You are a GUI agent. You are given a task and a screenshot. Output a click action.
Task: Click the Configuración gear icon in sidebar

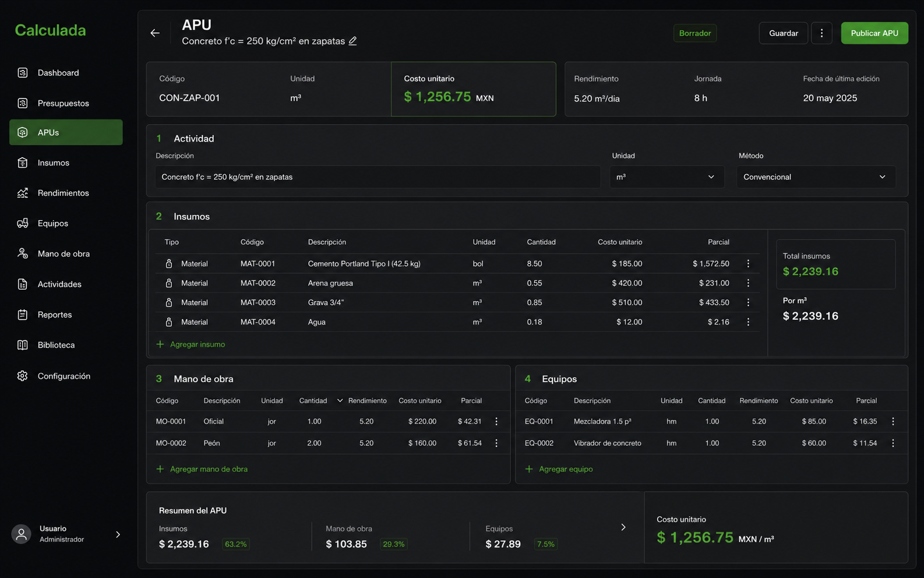point(23,376)
